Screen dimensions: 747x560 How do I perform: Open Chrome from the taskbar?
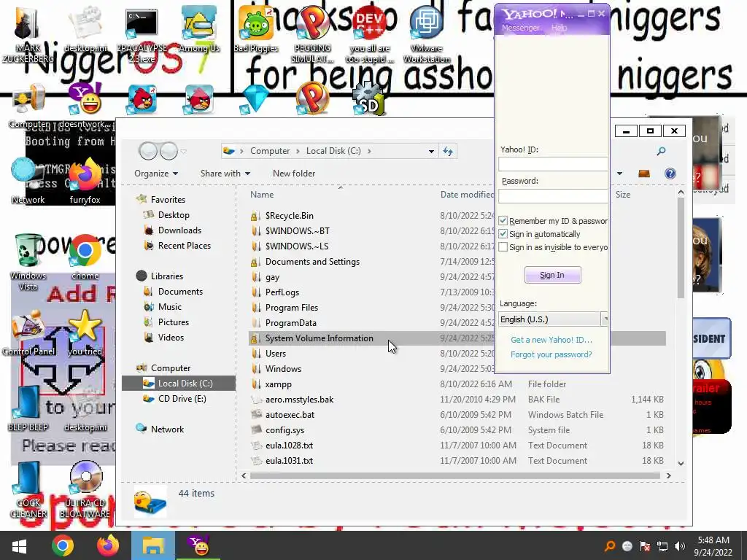[63, 545]
